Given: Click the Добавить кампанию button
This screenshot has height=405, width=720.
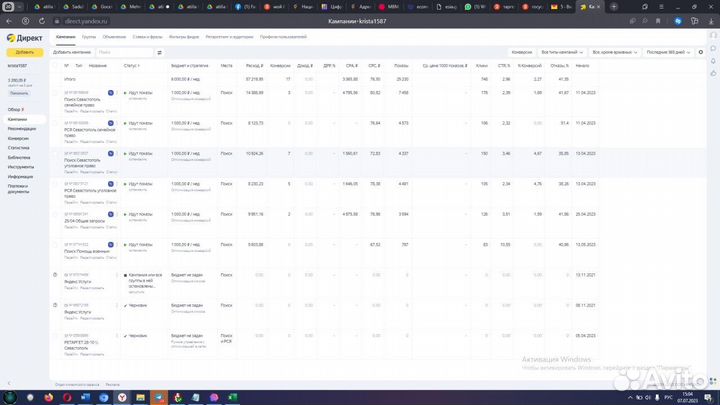Looking at the screenshot, I should (x=73, y=51).
